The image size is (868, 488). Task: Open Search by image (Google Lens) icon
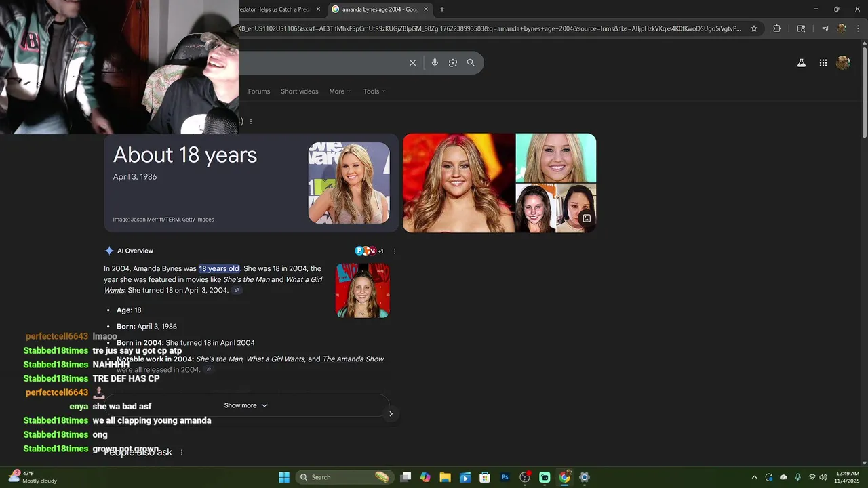(x=453, y=63)
